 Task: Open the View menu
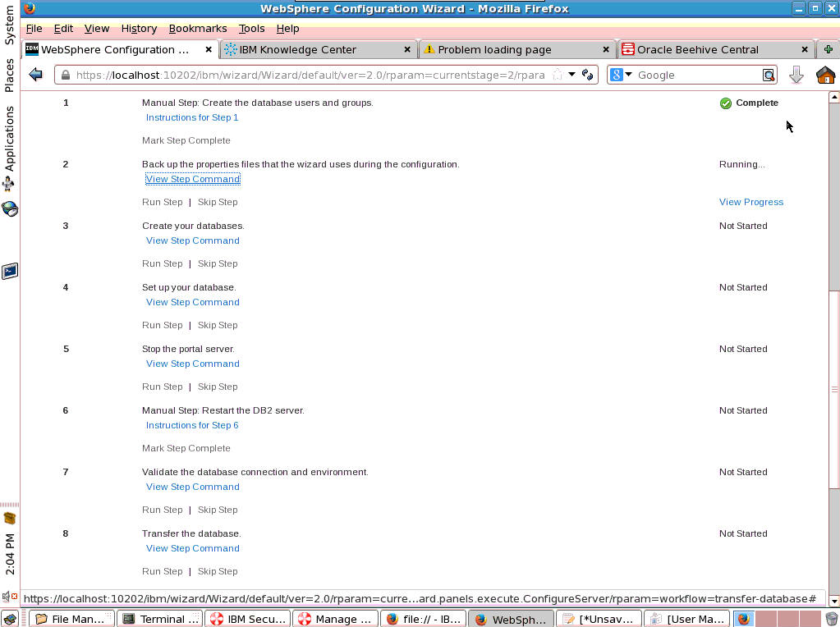tap(96, 29)
